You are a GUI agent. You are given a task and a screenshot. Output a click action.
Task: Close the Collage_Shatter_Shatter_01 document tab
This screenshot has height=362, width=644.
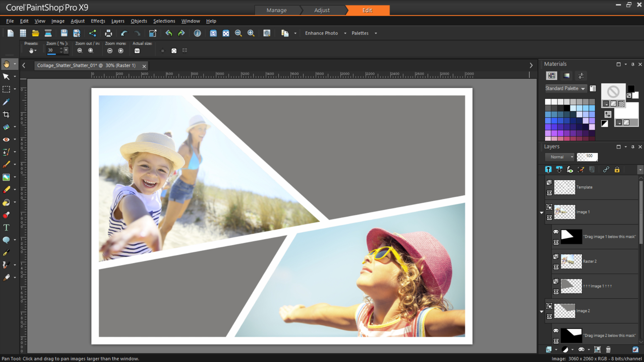tap(144, 66)
